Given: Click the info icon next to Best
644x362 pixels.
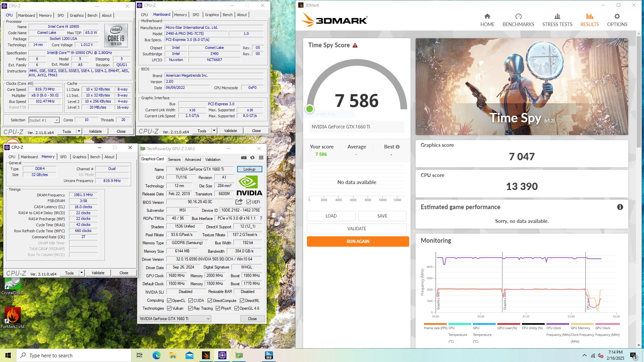Looking at the screenshot, I should tap(397, 147).
